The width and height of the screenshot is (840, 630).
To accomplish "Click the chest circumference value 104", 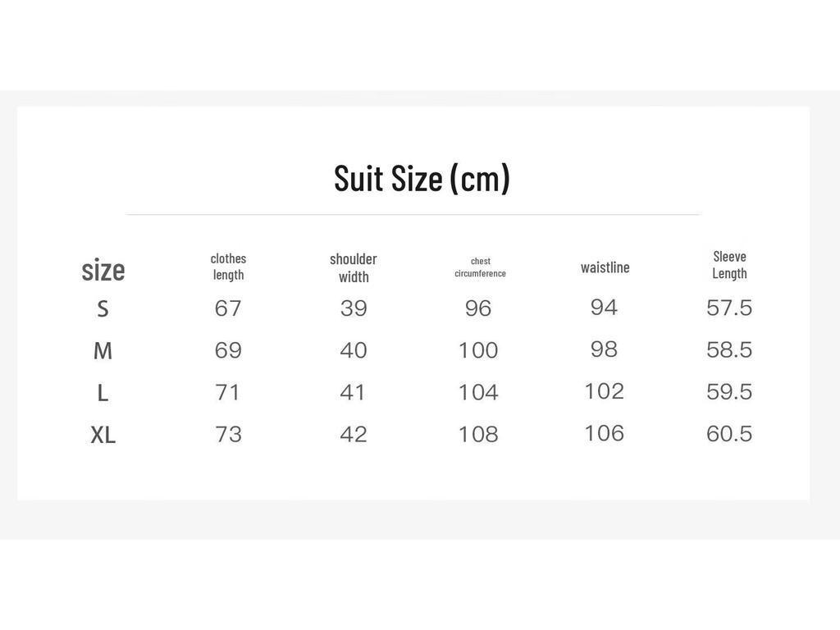I will tap(478, 392).
